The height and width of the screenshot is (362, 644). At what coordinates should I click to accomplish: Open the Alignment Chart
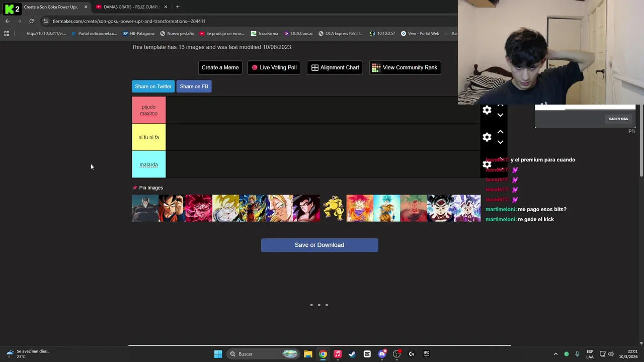pos(335,67)
